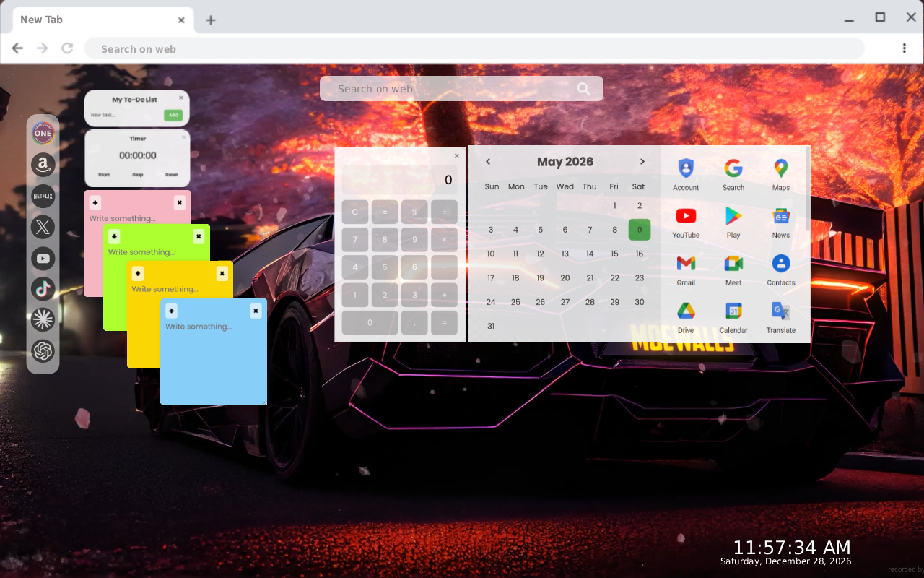The width and height of the screenshot is (924, 578).
Task: Click the 7 key on calculator
Action: (x=355, y=240)
